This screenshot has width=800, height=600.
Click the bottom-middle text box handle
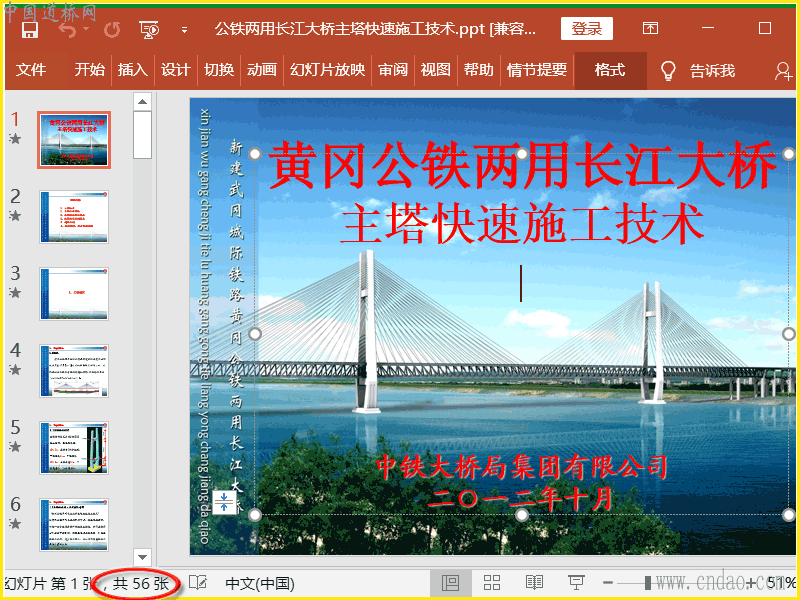521,515
